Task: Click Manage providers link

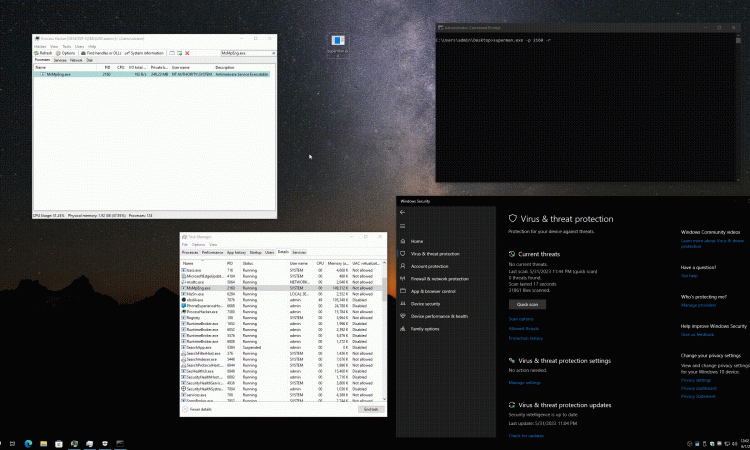Action: coord(698,305)
